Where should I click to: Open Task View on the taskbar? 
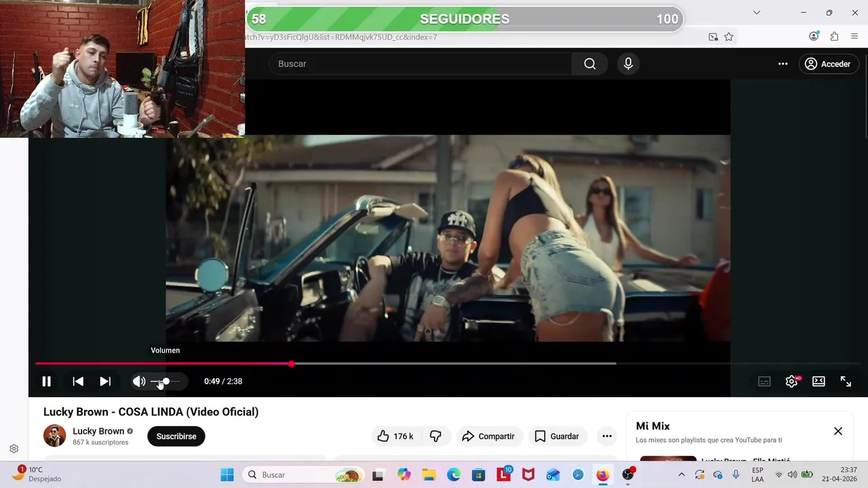point(378,475)
